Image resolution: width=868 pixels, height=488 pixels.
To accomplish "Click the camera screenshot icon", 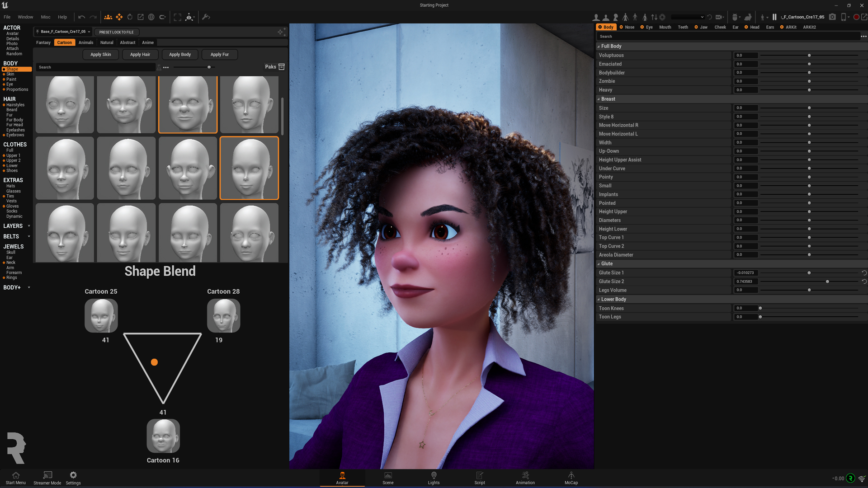I will pos(832,17).
